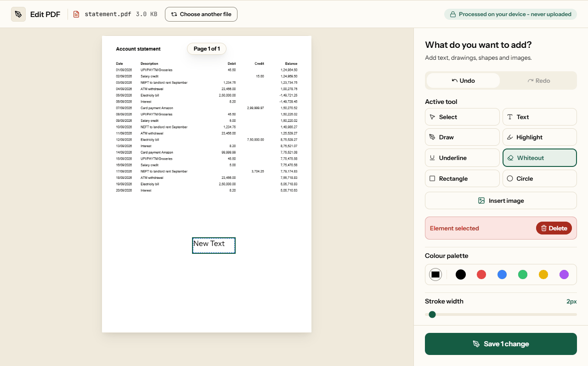Click the 2,99,999.97 credit amount
The image size is (588, 366).
[255, 108]
